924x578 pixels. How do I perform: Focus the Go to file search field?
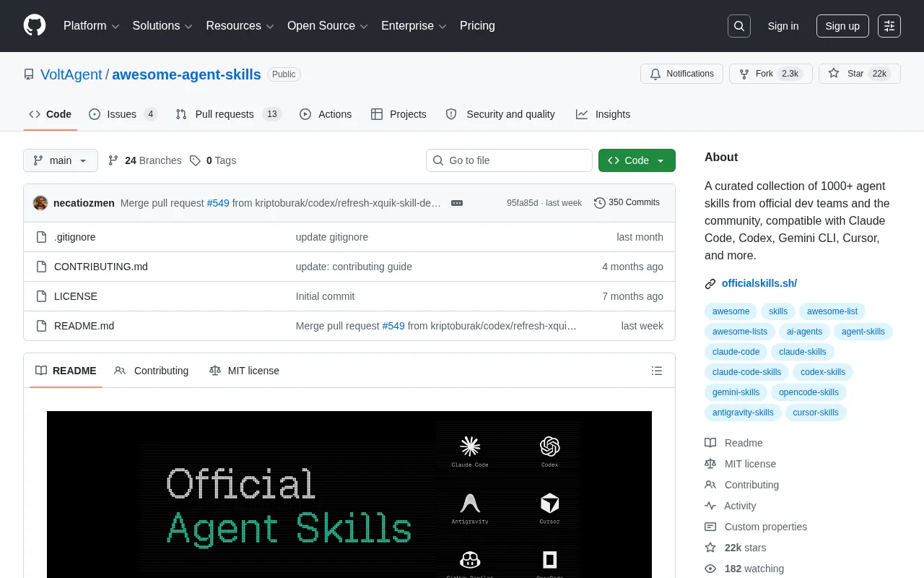tap(509, 160)
